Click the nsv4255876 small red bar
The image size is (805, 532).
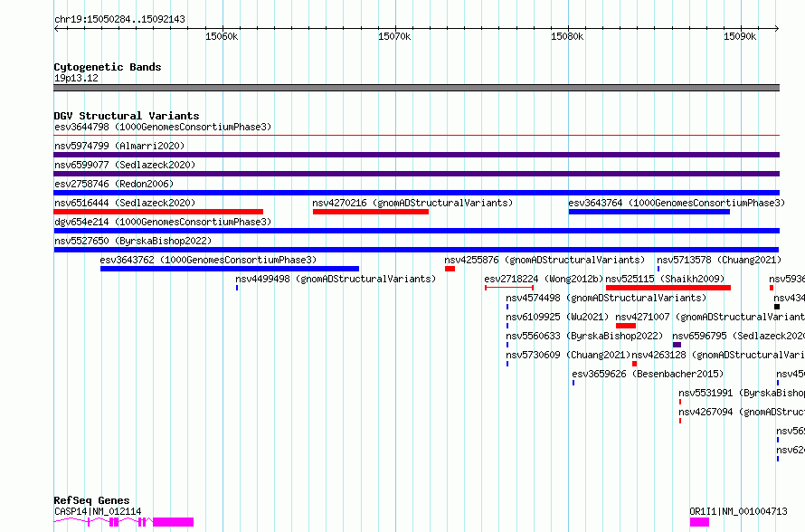(x=450, y=269)
